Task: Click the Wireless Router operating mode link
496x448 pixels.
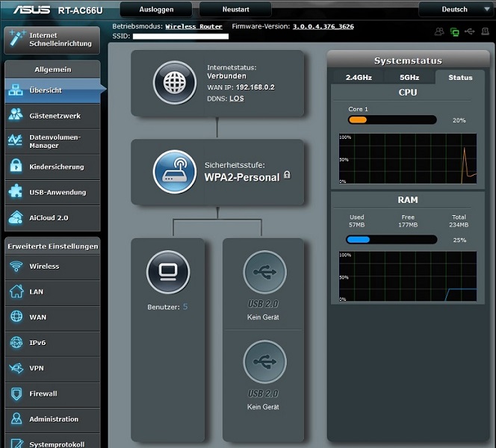Action: tap(193, 26)
